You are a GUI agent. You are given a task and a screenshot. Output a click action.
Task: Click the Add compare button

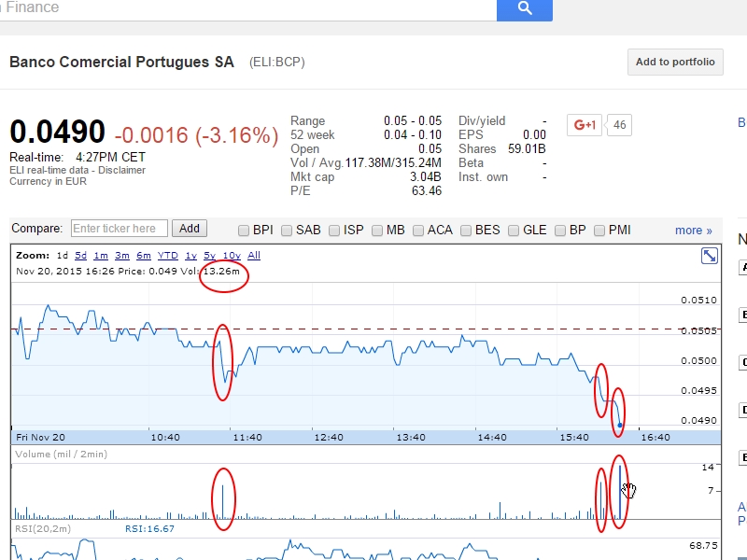(190, 229)
